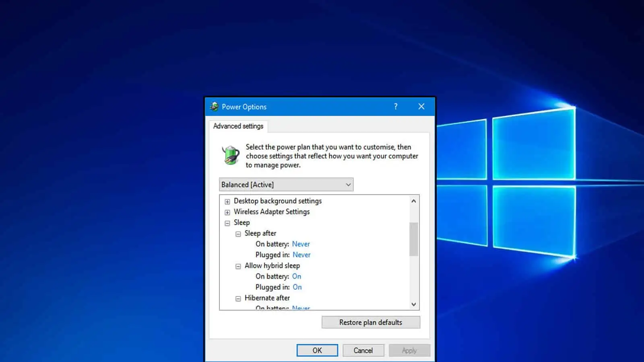Change hybrid sleep Plugged in value
Image resolution: width=644 pixels, height=362 pixels.
tap(297, 287)
